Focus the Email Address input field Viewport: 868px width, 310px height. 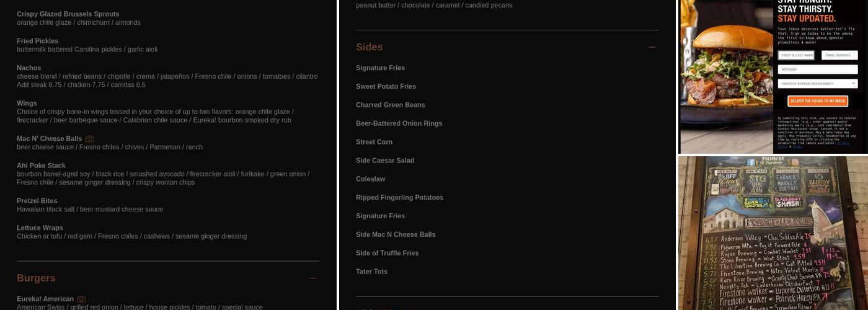point(839,55)
